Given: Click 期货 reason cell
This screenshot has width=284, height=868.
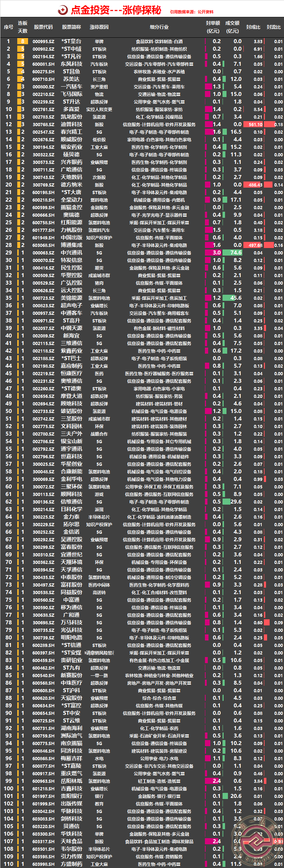Looking at the screenshot, I should tap(99, 268).
